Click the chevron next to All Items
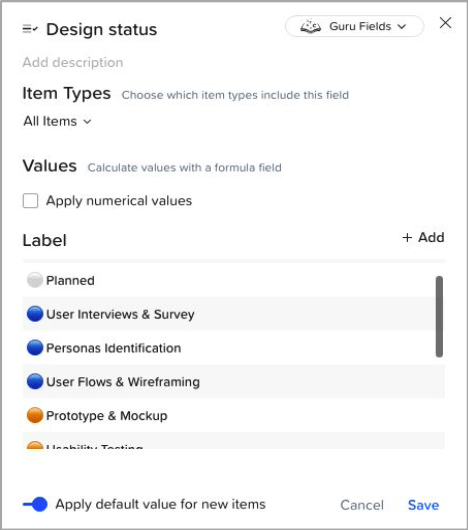The image size is (468, 530). 87,122
